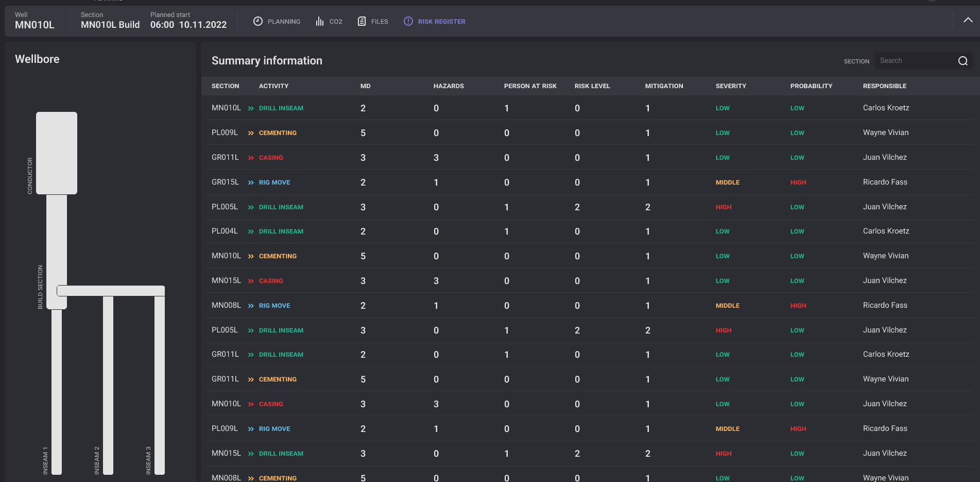
Task: Click blue chevron icon beside GR015L RIG MOVE
Action: [x=251, y=182]
